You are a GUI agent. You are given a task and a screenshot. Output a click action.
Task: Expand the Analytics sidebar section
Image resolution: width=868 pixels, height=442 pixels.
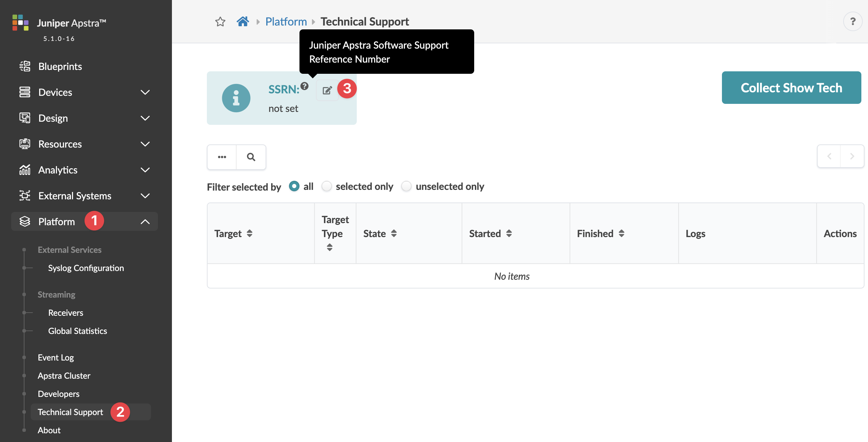[x=145, y=170]
